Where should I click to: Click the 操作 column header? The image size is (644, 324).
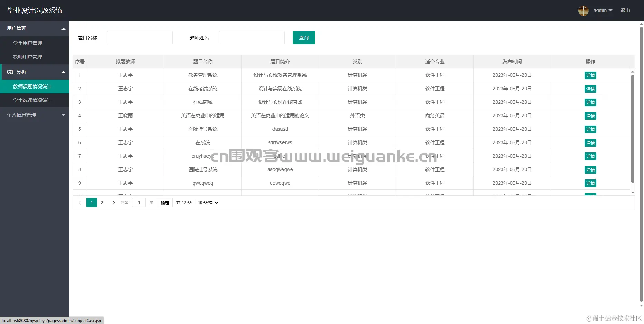point(590,62)
